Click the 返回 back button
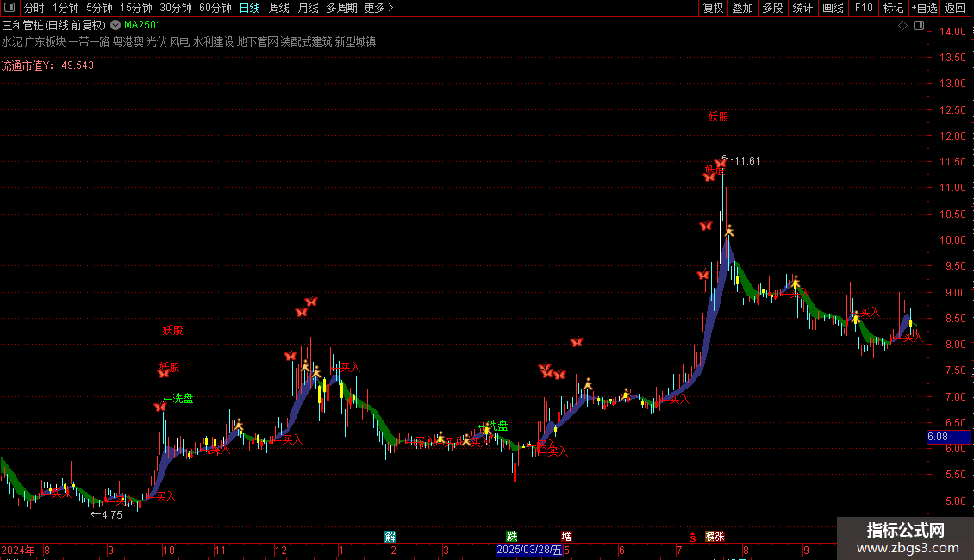This screenshot has height=560, width=974. [x=955, y=8]
